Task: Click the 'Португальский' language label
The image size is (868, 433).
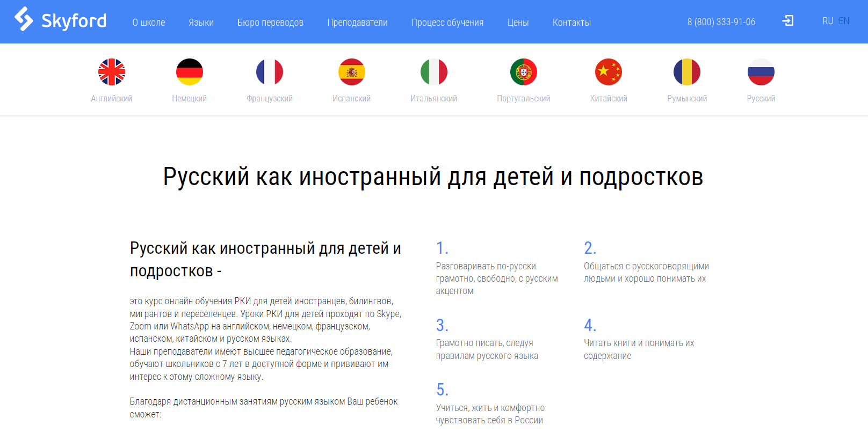Action: coord(524,99)
